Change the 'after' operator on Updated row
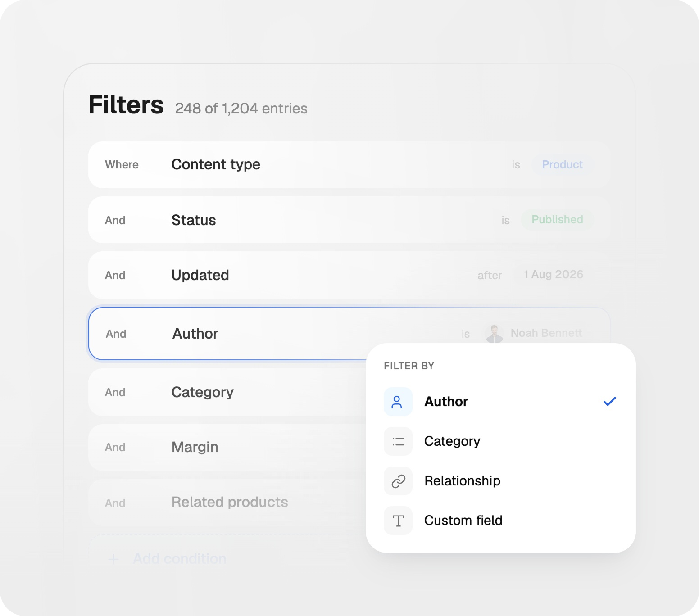Viewport: 699px width, 616px height. 490,275
